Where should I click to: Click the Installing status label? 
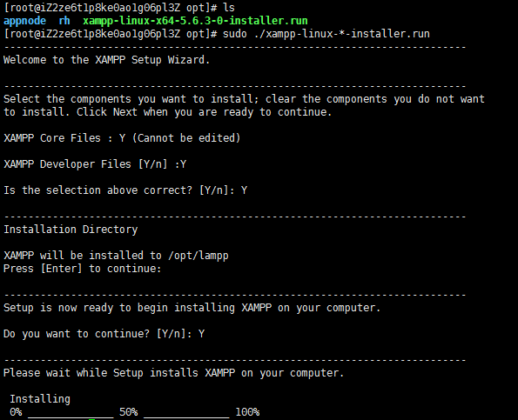pyautogui.click(x=40, y=399)
